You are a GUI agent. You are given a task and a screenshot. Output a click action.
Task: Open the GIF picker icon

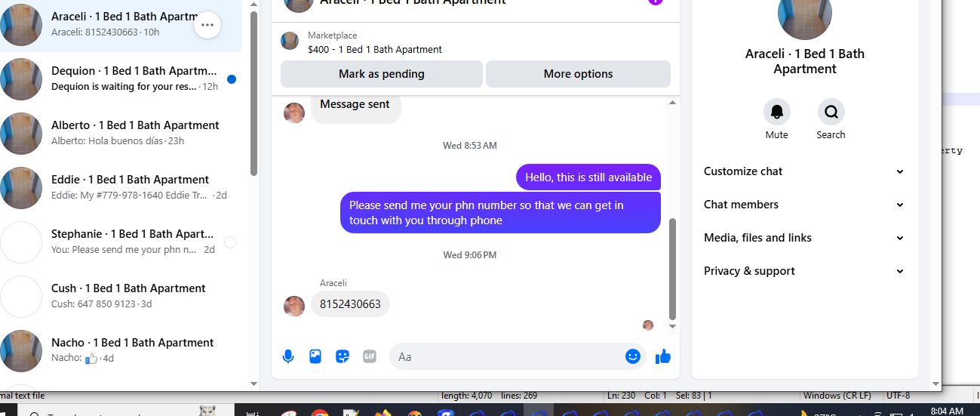(x=370, y=356)
